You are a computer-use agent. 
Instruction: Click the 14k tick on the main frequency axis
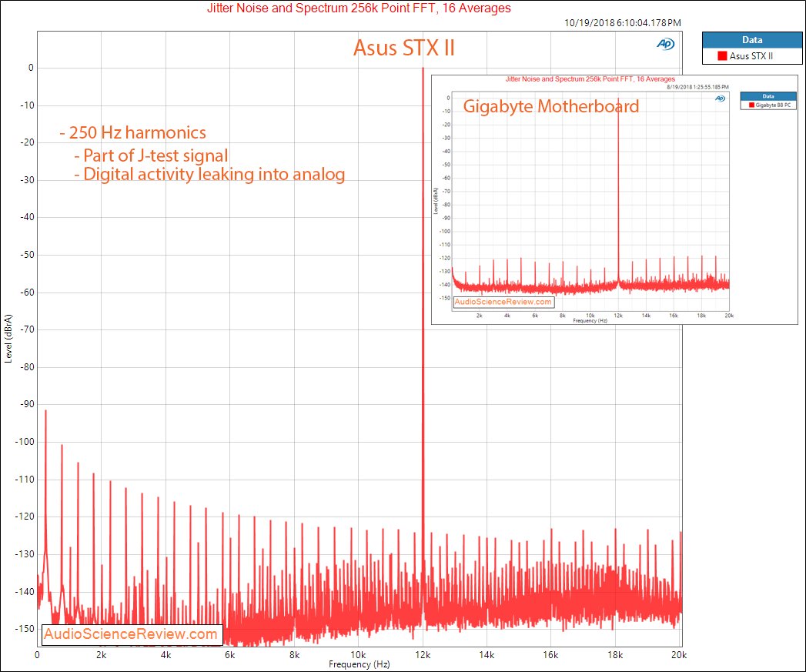tap(487, 655)
